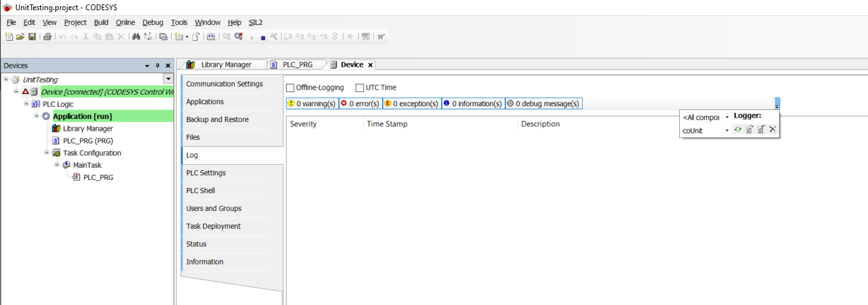Viewport: 868px width, 305px height.
Task: Refresh the log with green arrows icon
Action: [738, 130]
